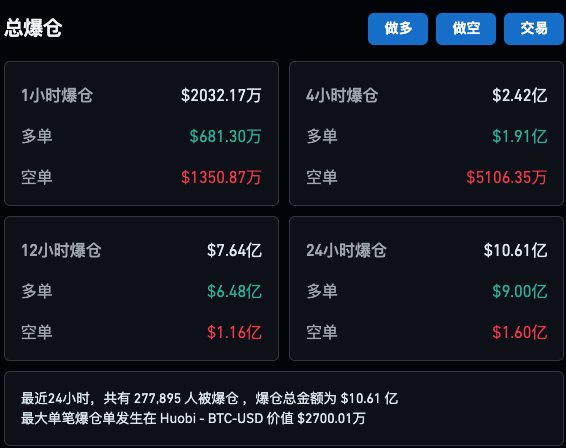This screenshot has width=566, height=448.
Task: Select the 总爆仓 heading
Action: [33, 28]
